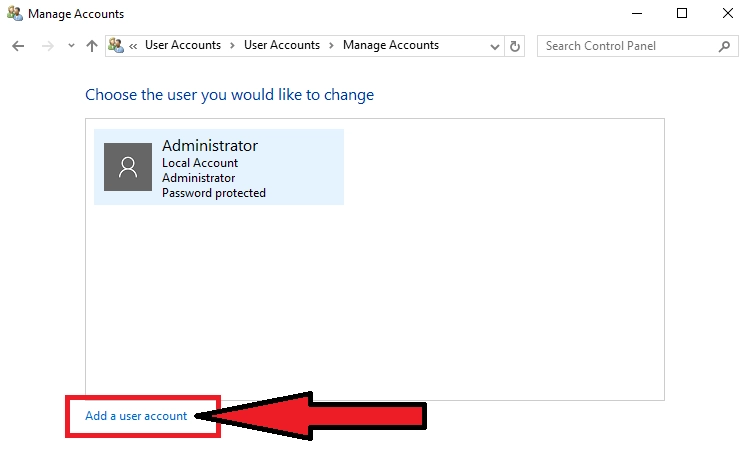Open the first User Accounts breadcrumb
The width and height of the screenshot is (749, 460).
[x=182, y=45]
